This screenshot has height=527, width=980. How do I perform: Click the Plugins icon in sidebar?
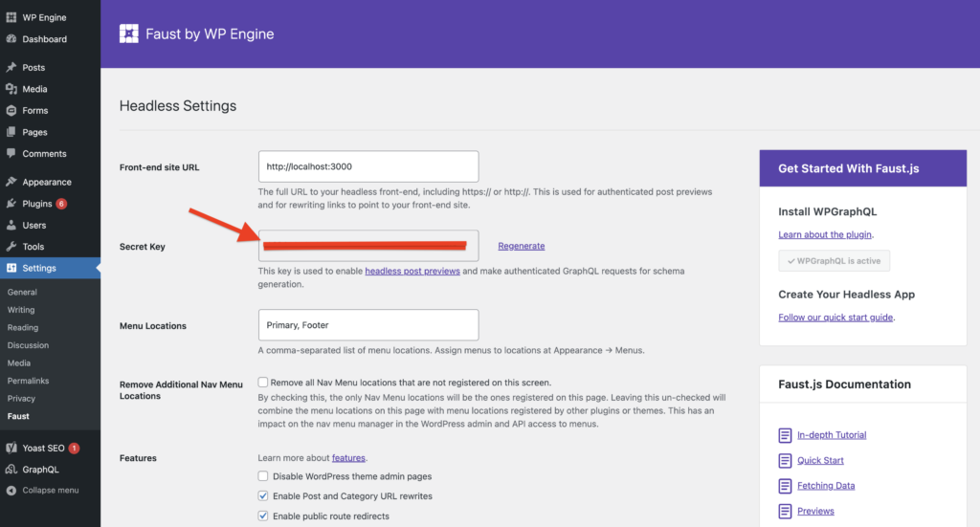pyautogui.click(x=11, y=204)
